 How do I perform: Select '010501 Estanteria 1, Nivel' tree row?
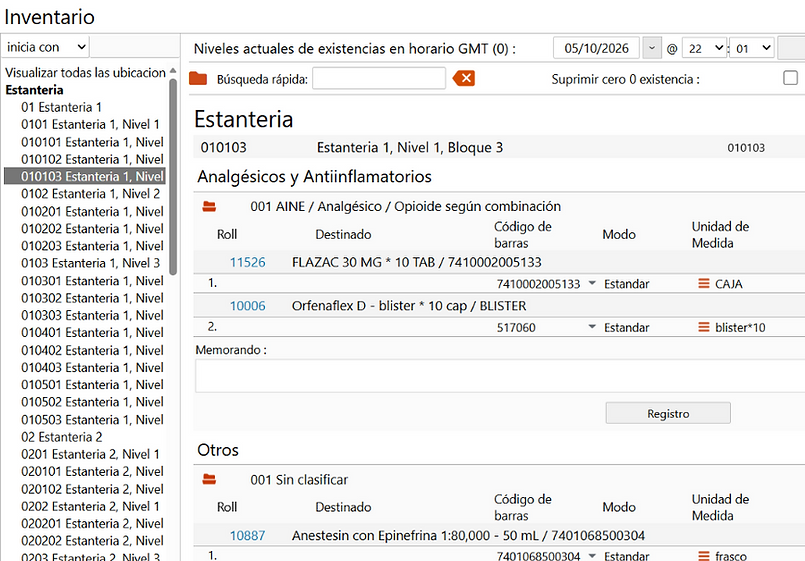[92, 384]
